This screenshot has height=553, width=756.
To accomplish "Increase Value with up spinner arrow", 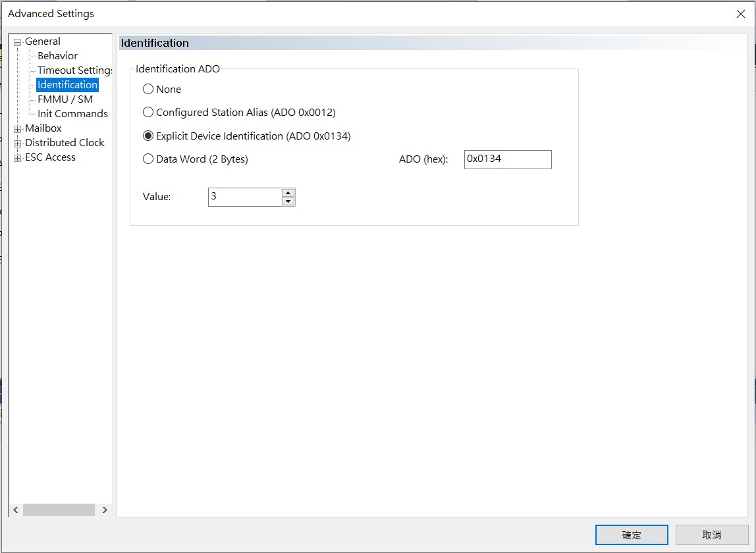I will pyautogui.click(x=288, y=193).
